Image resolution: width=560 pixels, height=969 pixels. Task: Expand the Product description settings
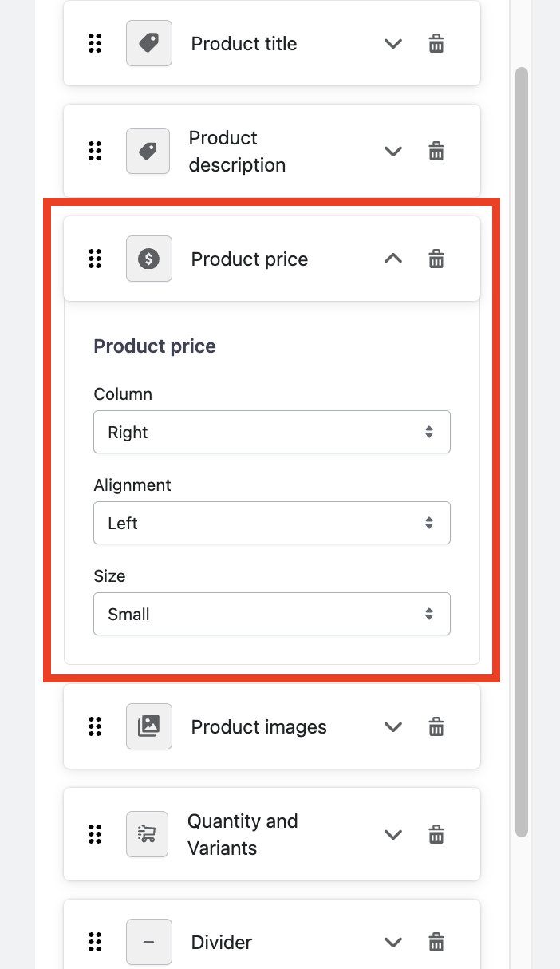(x=393, y=151)
